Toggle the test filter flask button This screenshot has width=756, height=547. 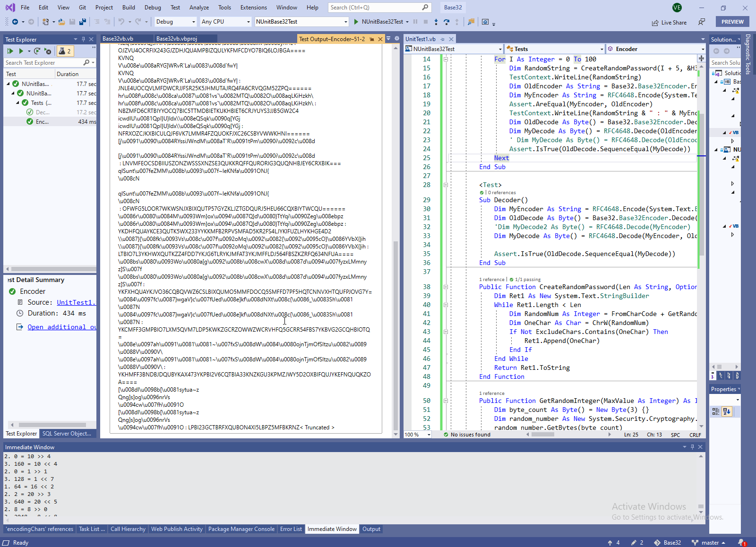coord(64,51)
